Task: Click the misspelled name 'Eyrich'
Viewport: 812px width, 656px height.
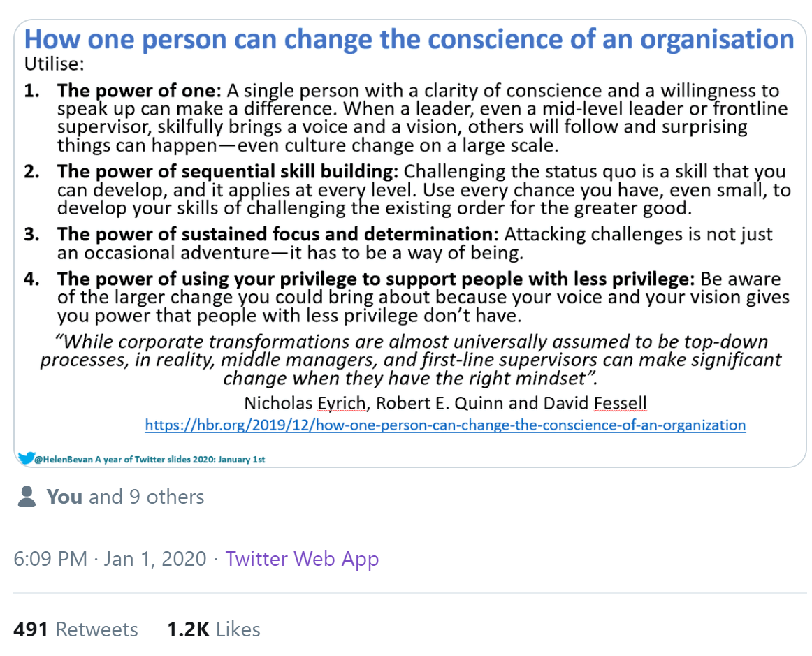Action: tap(341, 403)
